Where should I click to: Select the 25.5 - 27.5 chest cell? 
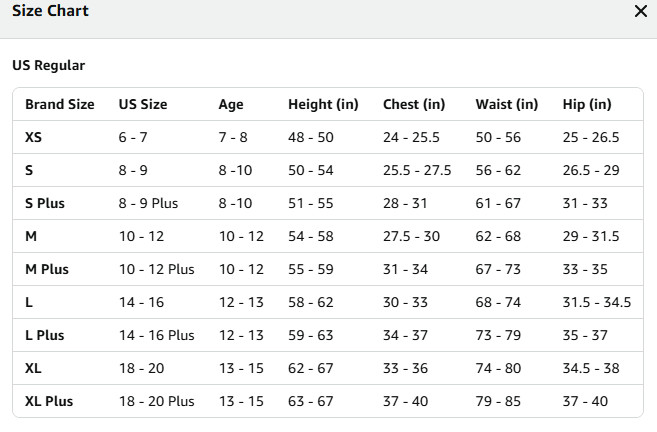(x=417, y=170)
